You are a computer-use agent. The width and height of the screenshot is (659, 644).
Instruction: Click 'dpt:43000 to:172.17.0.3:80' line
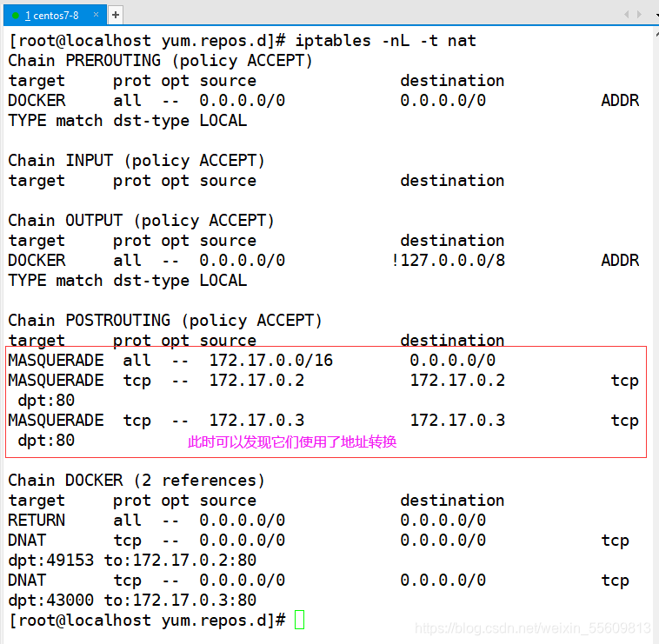point(132,601)
